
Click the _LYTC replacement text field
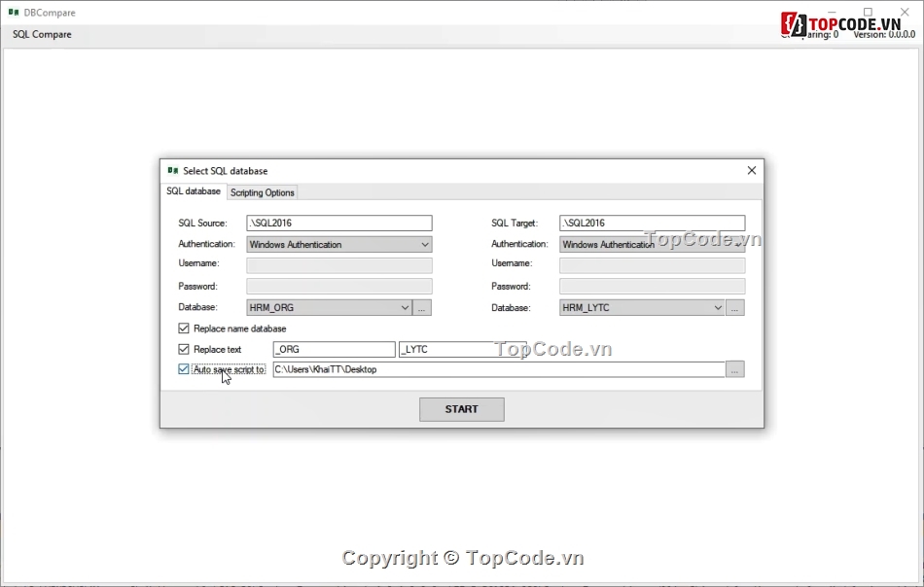click(x=463, y=349)
